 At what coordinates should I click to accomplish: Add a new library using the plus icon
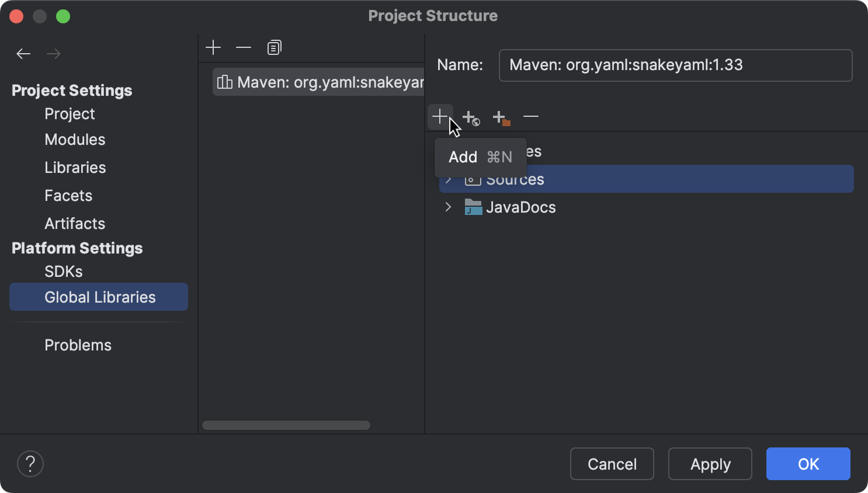click(x=213, y=47)
